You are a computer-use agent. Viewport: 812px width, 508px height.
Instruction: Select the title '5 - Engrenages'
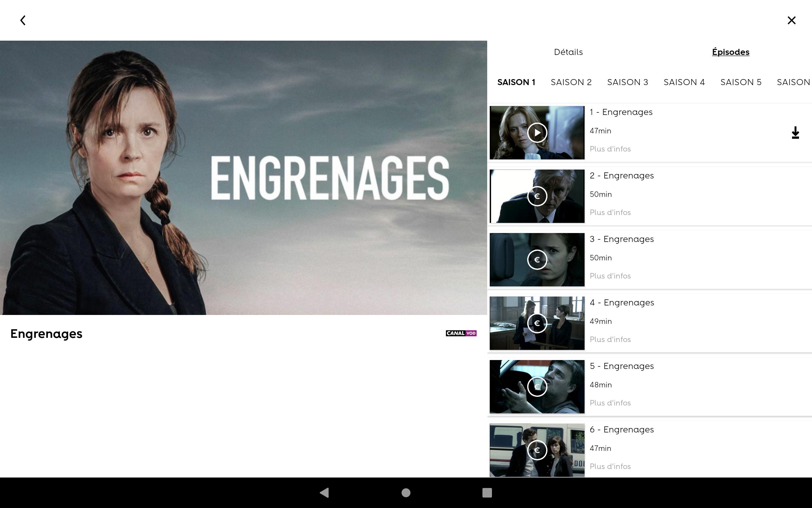[x=622, y=366]
